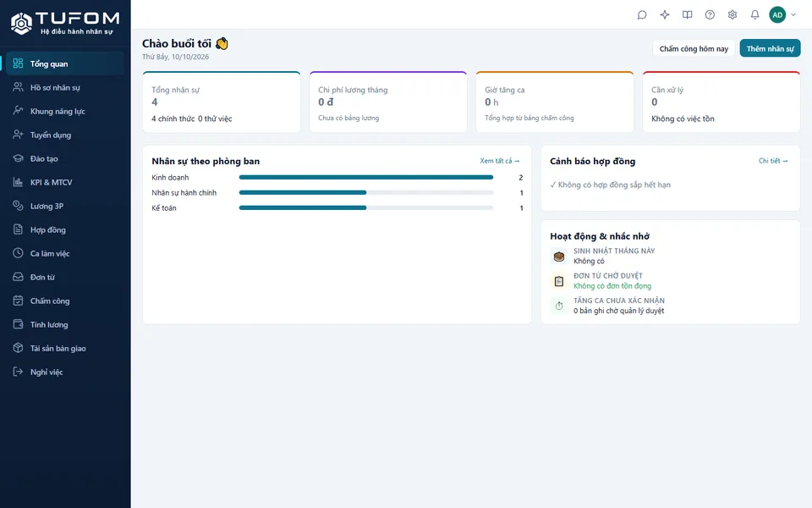
Task: Open the chat message icon in header
Action: 642,15
